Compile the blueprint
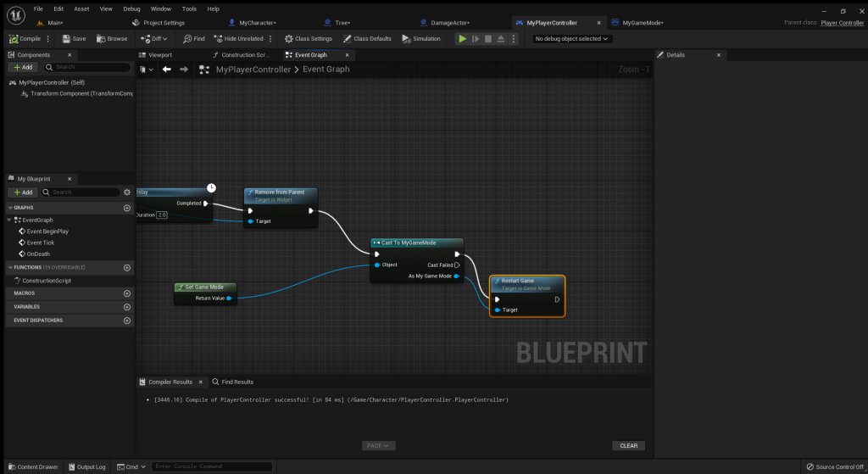The height and width of the screenshot is (474, 868). click(25, 39)
